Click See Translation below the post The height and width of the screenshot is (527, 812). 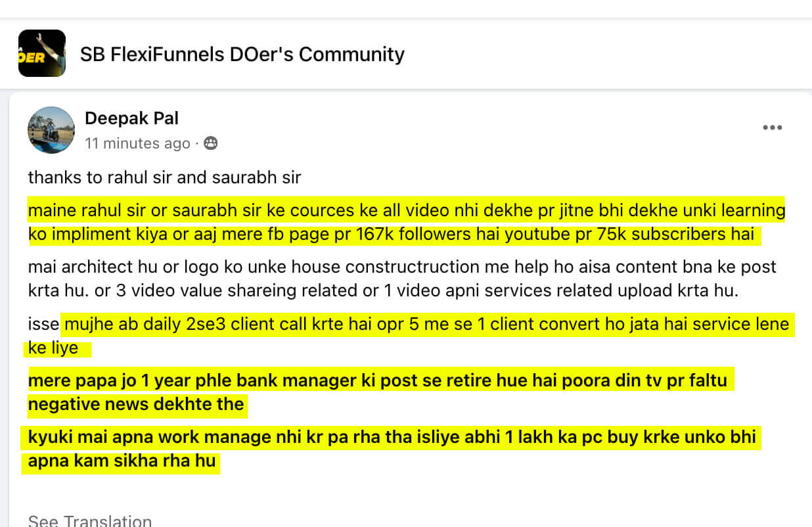pyautogui.click(x=89, y=520)
